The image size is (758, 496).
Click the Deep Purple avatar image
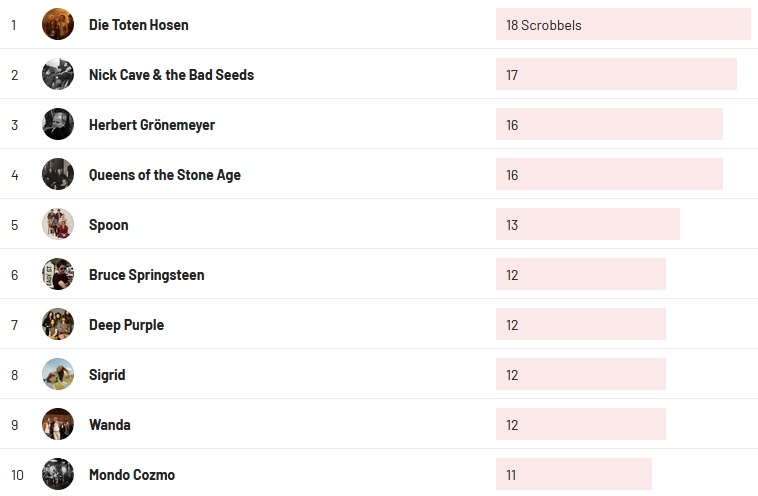point(58,324)
